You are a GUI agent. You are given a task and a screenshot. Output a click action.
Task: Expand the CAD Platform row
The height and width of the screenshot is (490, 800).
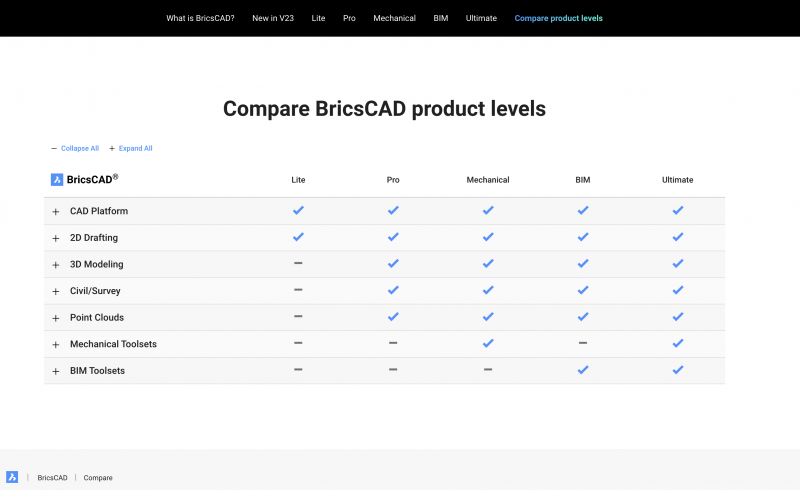coord(56,211)
